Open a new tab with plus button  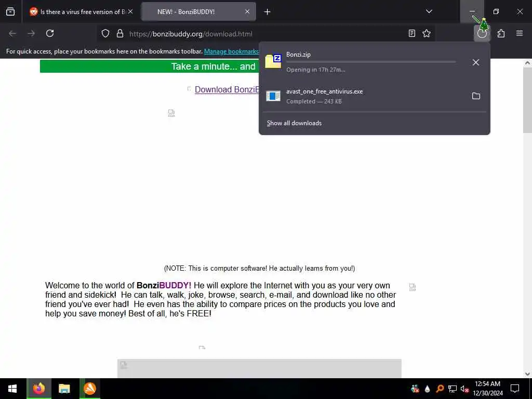tap(268, 12)
